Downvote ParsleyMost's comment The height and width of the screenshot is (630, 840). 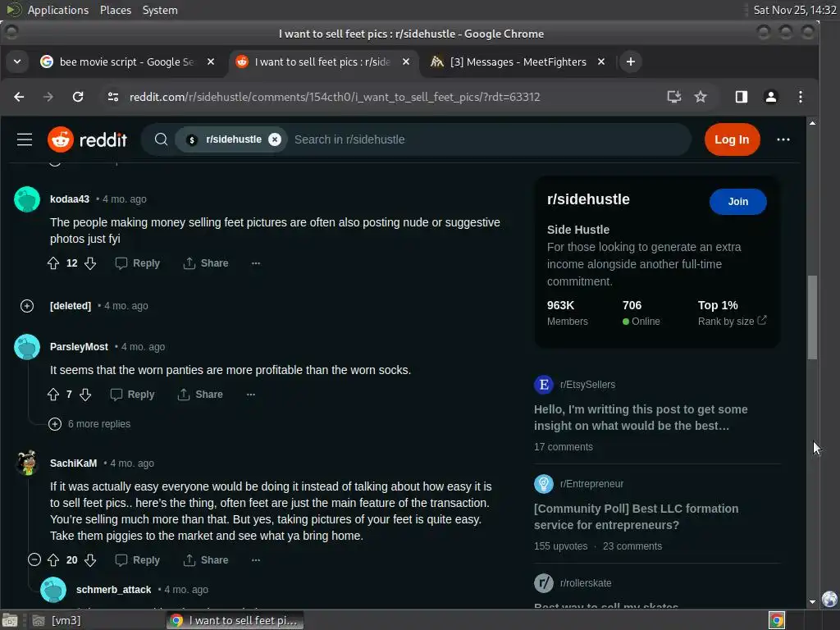[x=85, y=395]
